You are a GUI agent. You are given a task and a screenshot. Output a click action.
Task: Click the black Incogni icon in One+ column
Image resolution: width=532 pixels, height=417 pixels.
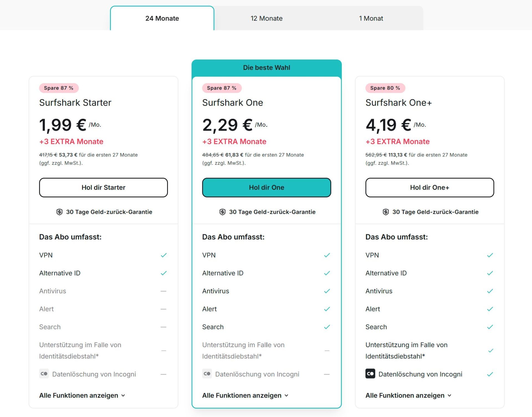370,374
